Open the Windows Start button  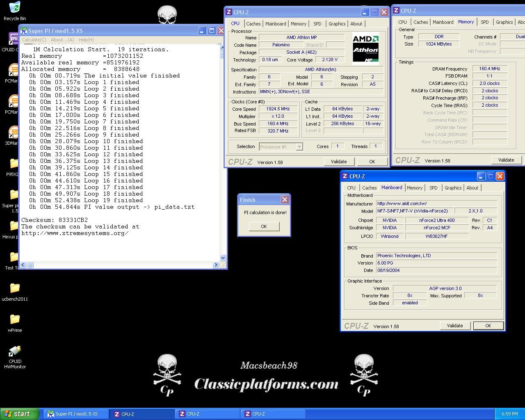pos(20,414)
